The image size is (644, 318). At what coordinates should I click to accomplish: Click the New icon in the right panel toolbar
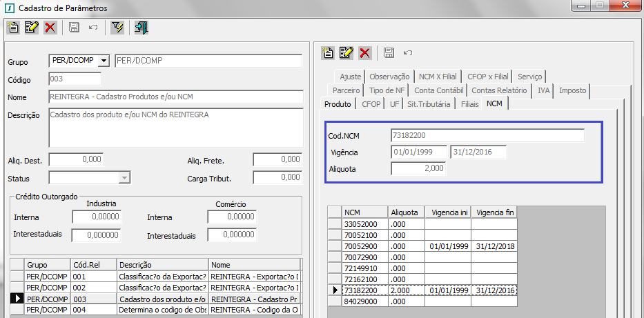329,52
